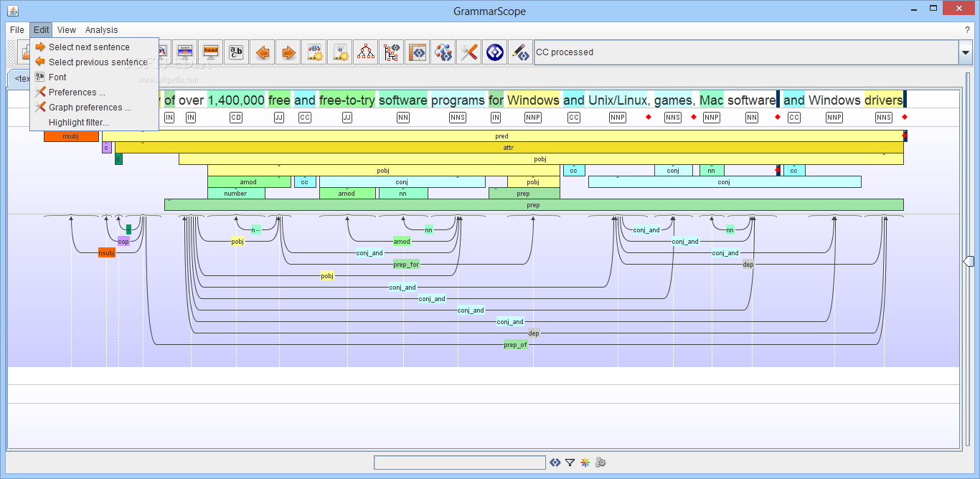This screenshot has height=479, width=980.
Task: Click the pencil edit toolbar icon
Action: (x=521, y=52)
